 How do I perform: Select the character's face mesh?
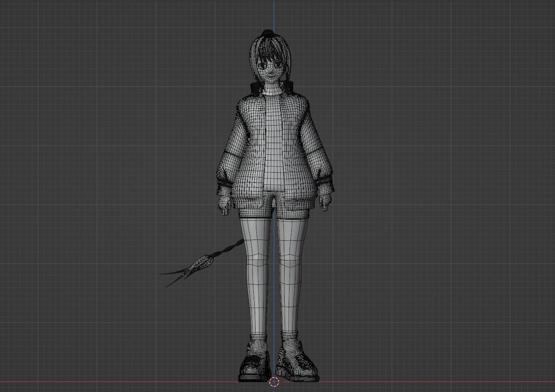click(270, 71)
